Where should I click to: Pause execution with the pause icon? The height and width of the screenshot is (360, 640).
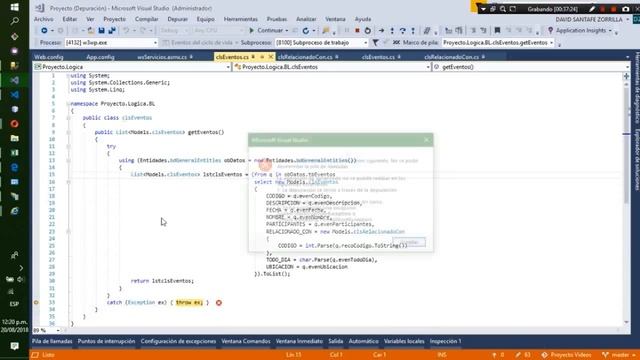(x=347, y=31)
